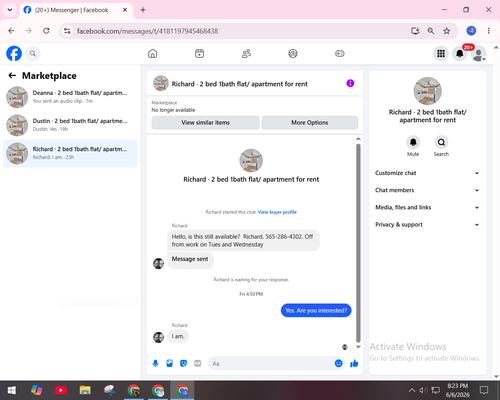
Task: Click the 'Hello, is this still available?' message
Action: click(x=243, y=240)
